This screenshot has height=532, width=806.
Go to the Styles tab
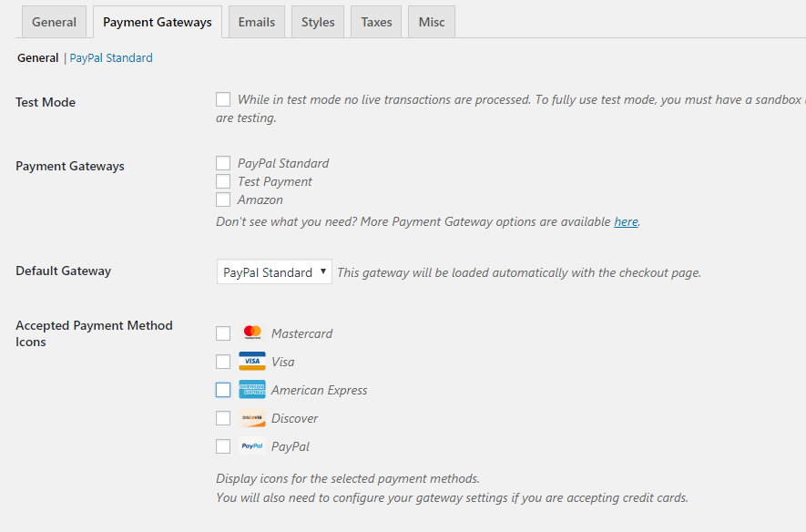[318, 22]
